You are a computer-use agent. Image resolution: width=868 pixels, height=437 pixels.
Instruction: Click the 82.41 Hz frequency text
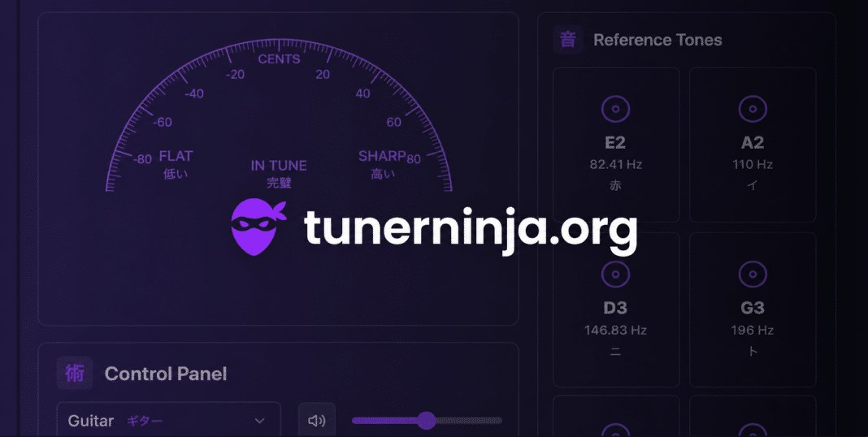coord(615,164)
